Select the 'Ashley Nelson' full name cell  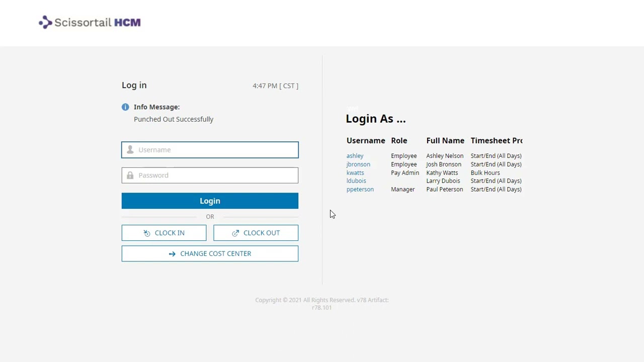point(445,156)
